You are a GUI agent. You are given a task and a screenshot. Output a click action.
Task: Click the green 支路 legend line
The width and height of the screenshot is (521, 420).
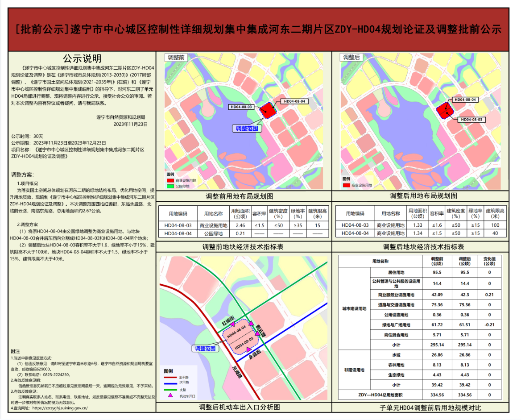pyautogui.click(x=170, y=389)
